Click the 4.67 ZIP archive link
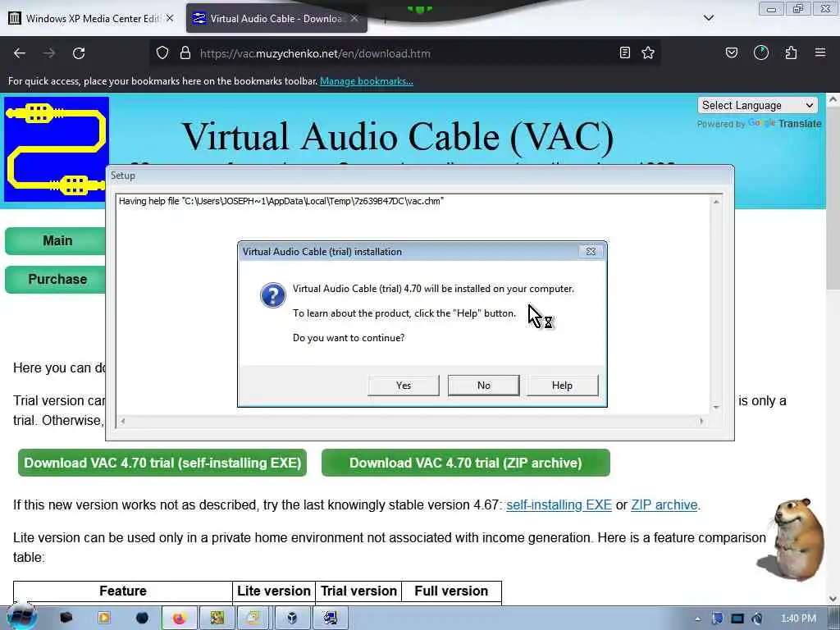Viewport: 840px width, 630px height. (x=664, y=505)
